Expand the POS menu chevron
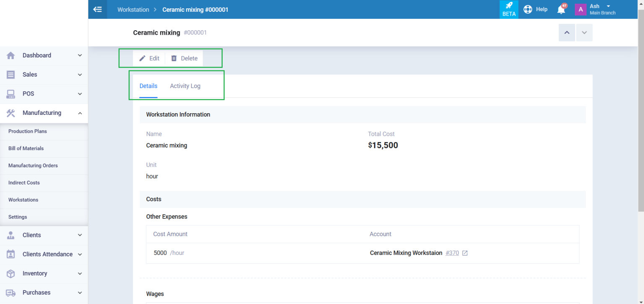Screen dimensions: 644x304 point(80,94)
